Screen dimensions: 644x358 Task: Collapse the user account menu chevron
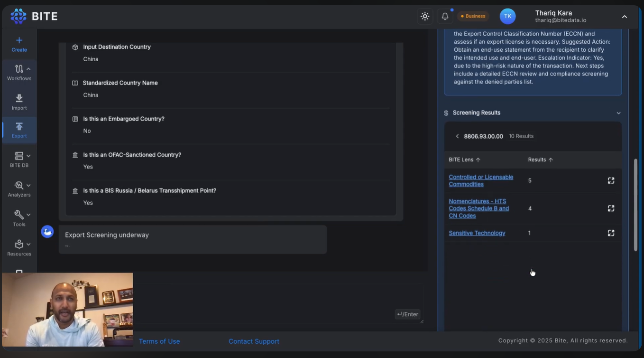click(625, 17)
